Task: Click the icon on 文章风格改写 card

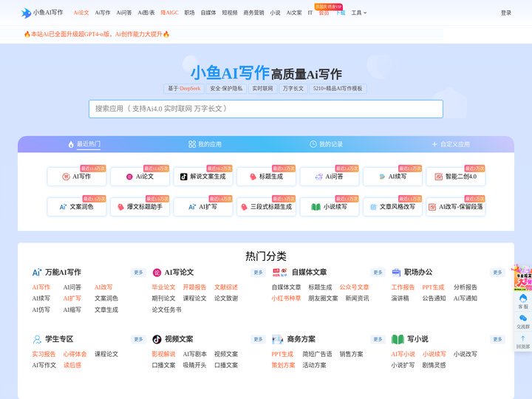Action: (373, 207)
